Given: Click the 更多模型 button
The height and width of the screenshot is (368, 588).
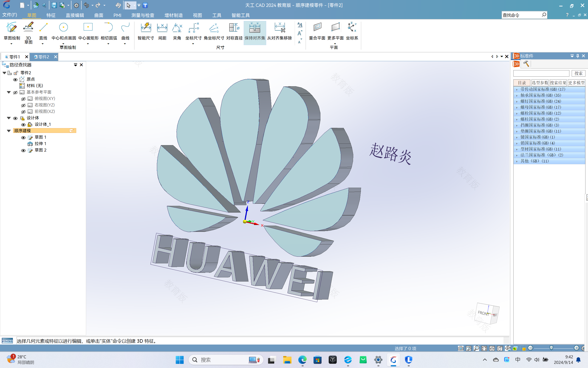Looking at the screenshot, I should (576, 83).
